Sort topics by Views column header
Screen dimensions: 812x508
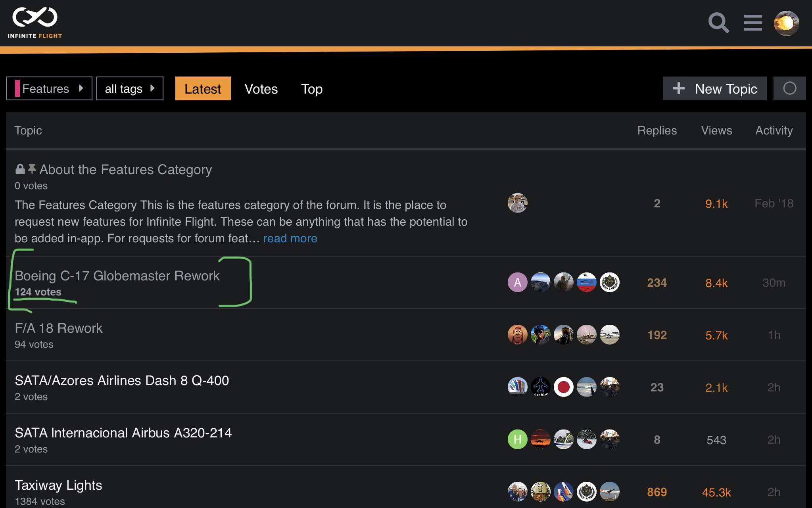[x=716, y=130]
